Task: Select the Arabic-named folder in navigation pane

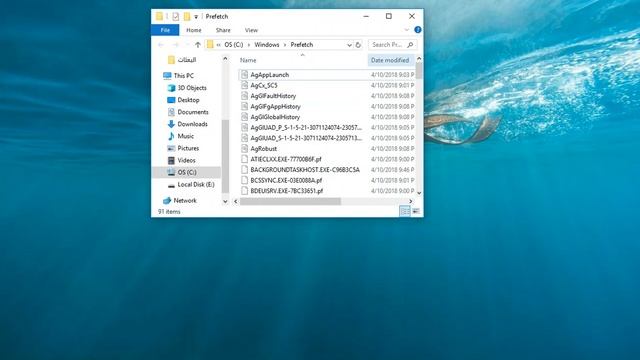Action: 182,60
